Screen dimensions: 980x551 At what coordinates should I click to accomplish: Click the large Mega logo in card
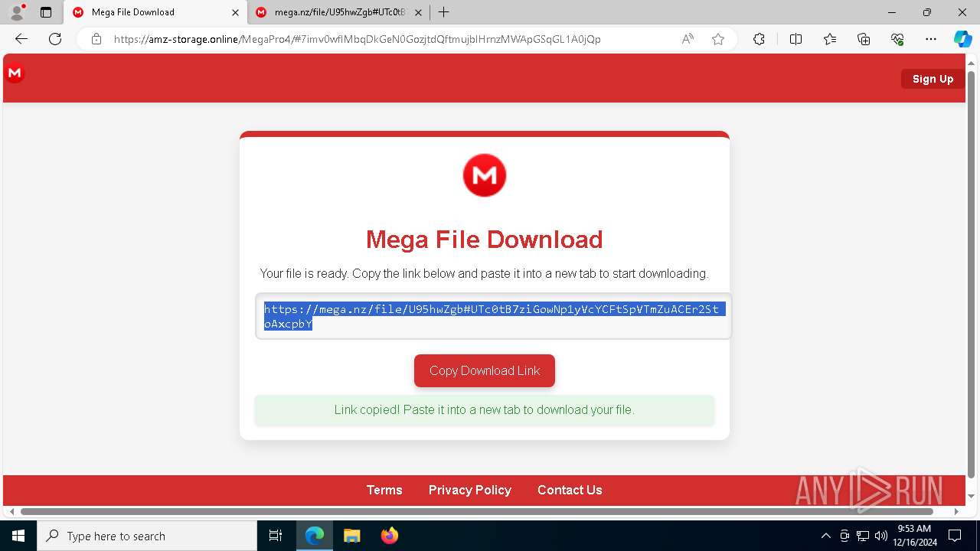coord(485,175)
